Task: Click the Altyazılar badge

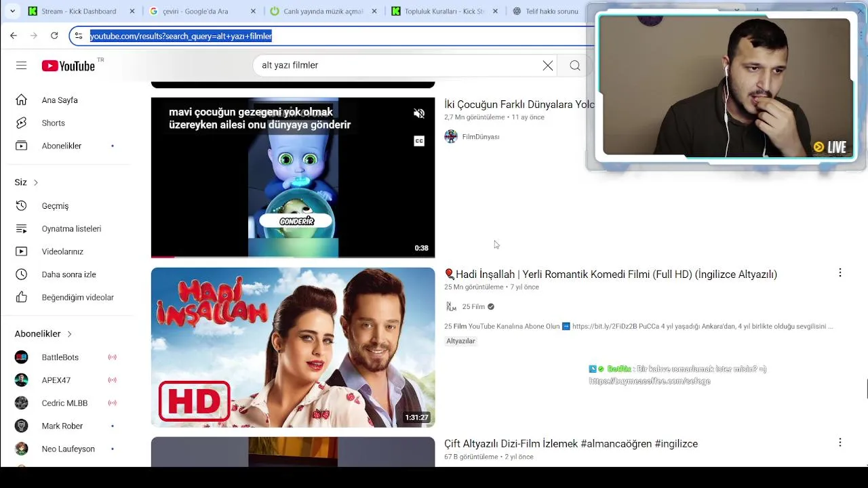Action: coord(461,341)
